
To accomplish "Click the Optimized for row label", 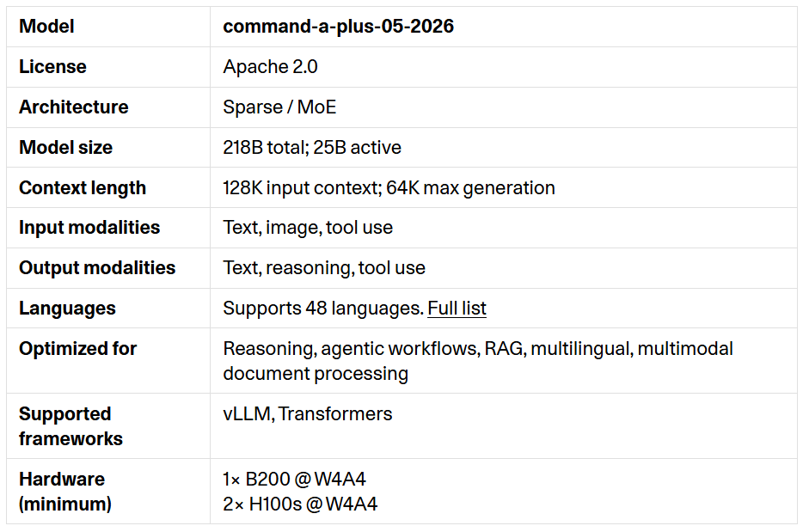I will coord(78,349).
